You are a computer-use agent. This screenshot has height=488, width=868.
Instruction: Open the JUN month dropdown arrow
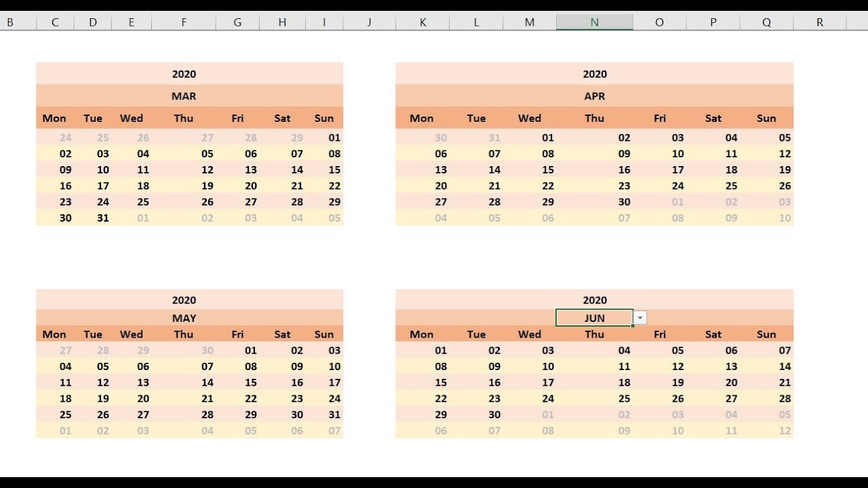(x=640, y=318)
